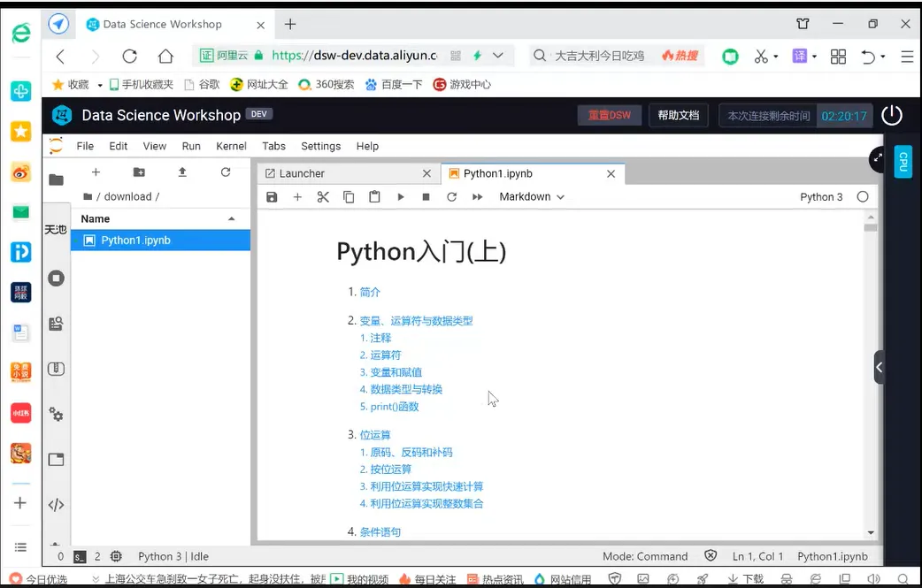Open the open tabs sidebar icon

[x=56, y=460]
